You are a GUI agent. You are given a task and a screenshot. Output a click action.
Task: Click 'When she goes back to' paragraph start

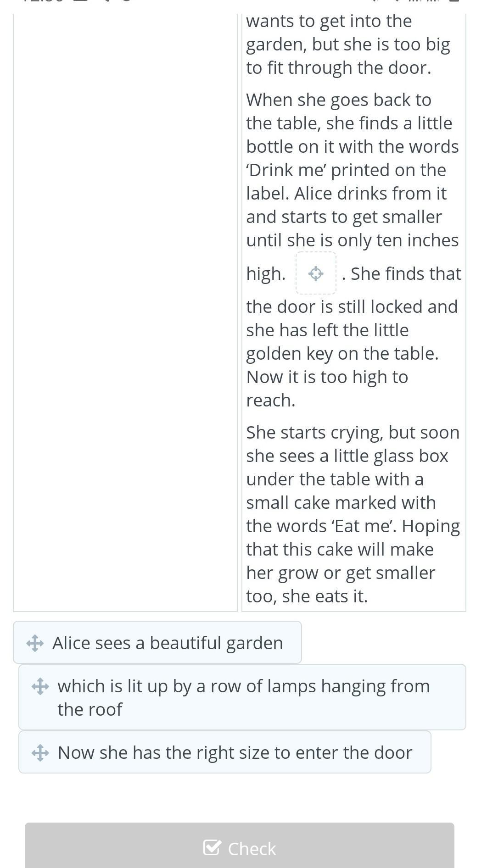[x=339, y=100]
